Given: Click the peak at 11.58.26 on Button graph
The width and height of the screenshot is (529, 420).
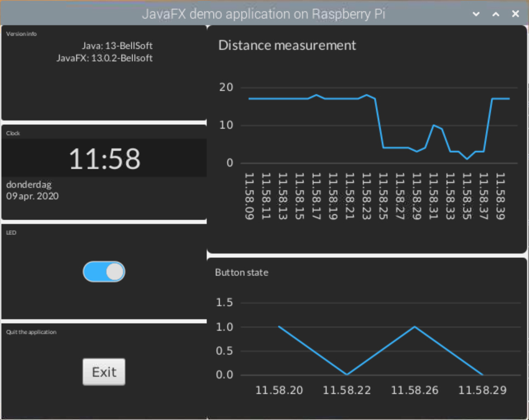Looking at the screenshot, I should [415, 327].
